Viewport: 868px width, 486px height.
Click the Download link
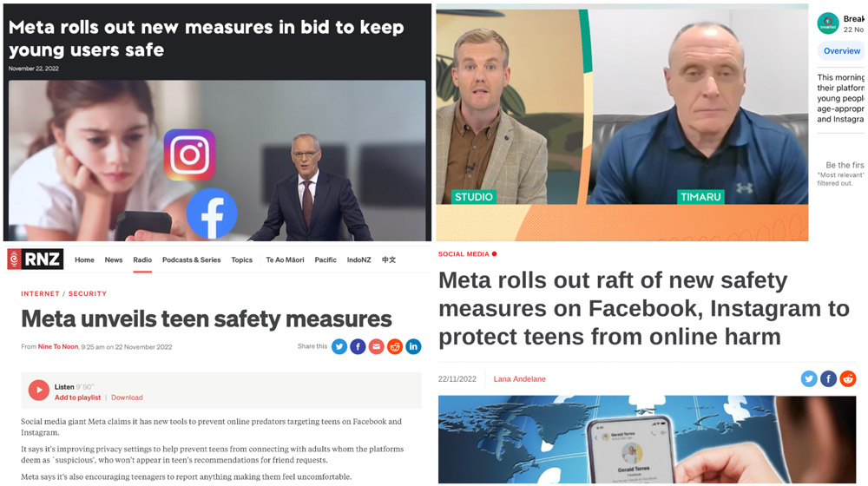127,397
